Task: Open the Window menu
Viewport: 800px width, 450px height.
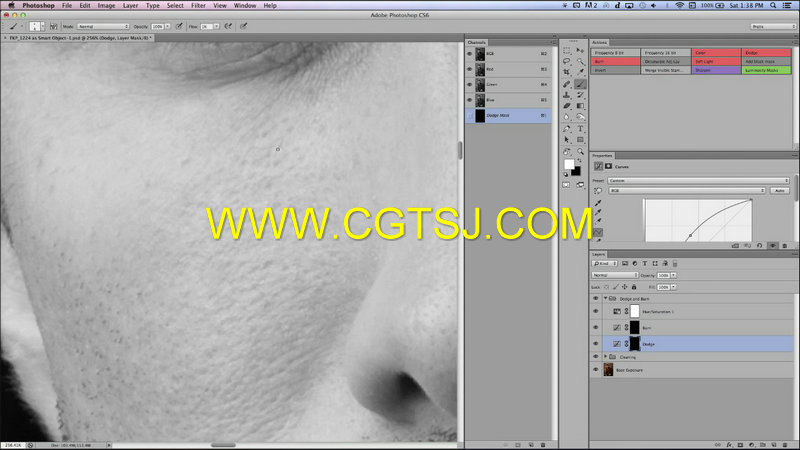Action: 245,6
